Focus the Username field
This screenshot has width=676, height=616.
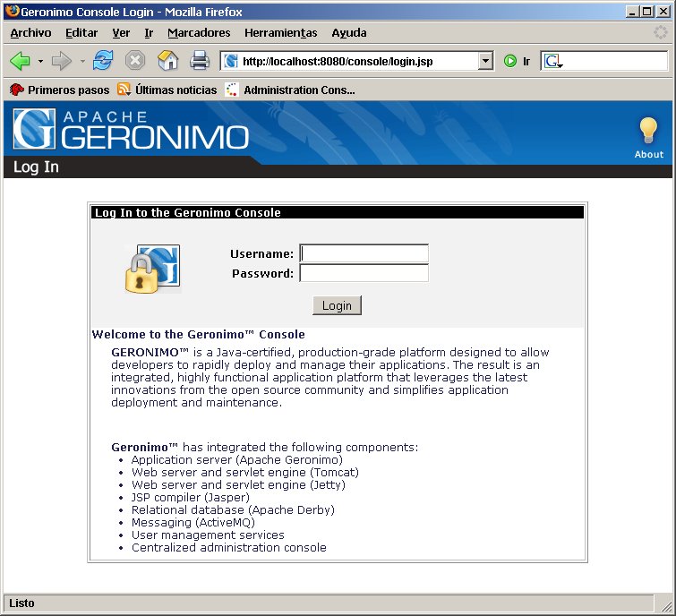point(364,253)
